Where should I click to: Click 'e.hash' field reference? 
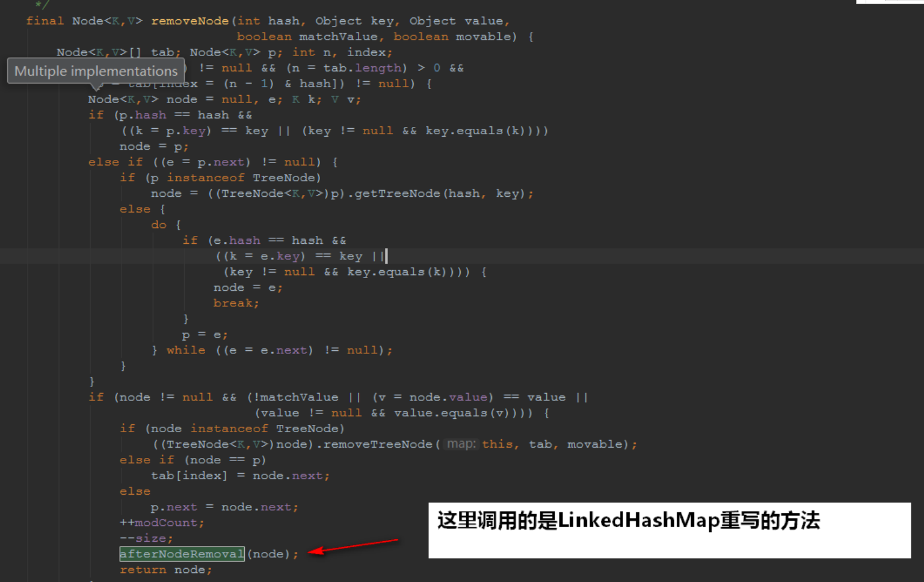(236, 240)
